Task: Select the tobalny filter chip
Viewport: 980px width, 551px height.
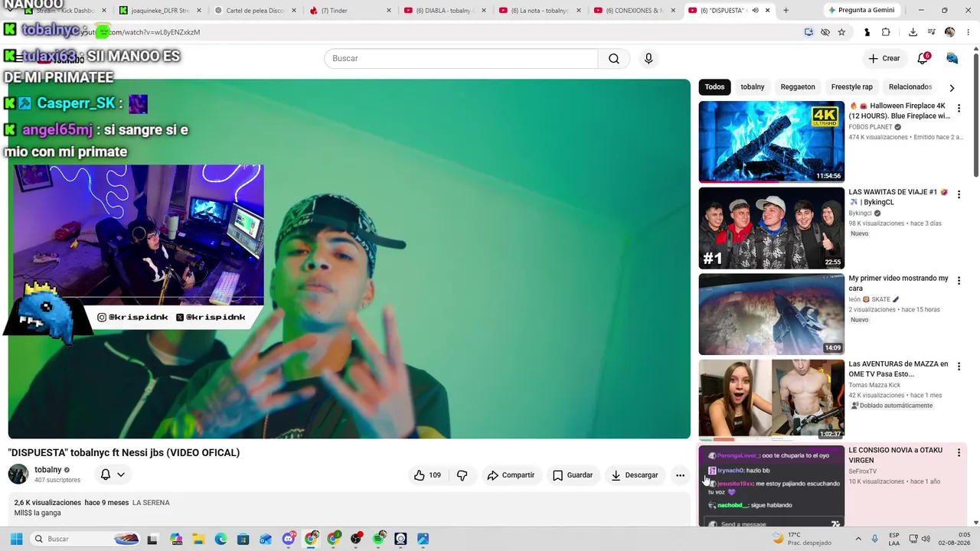Action: tap(753, 87)
